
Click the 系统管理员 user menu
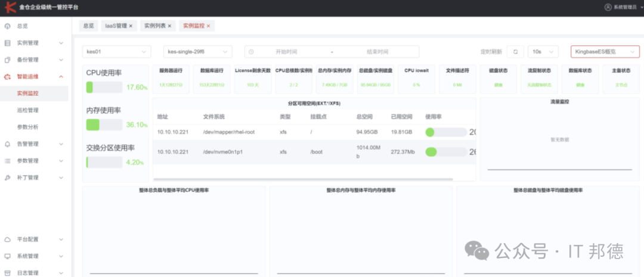click(624, 7)
